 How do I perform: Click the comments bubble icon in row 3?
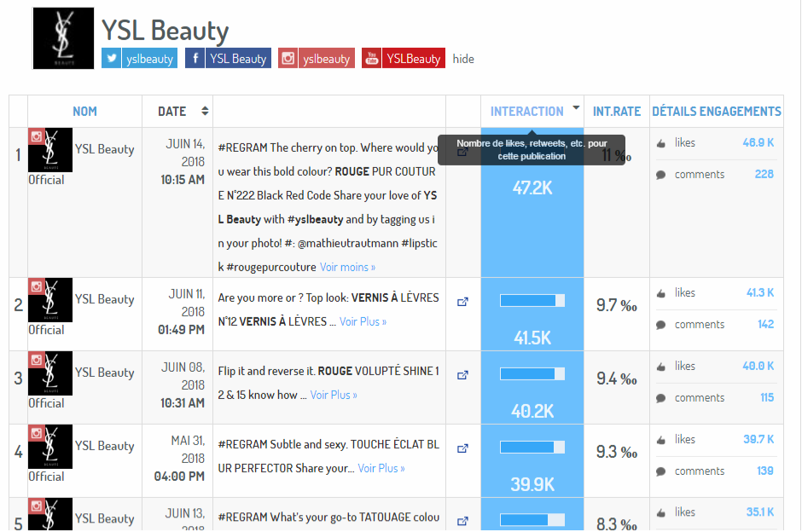(661, 398)
